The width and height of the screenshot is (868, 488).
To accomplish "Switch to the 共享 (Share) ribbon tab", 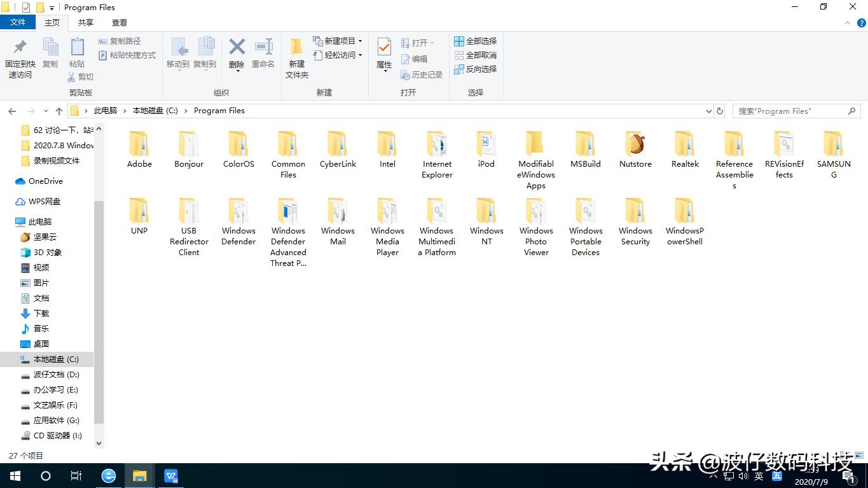I will (85, 22).
